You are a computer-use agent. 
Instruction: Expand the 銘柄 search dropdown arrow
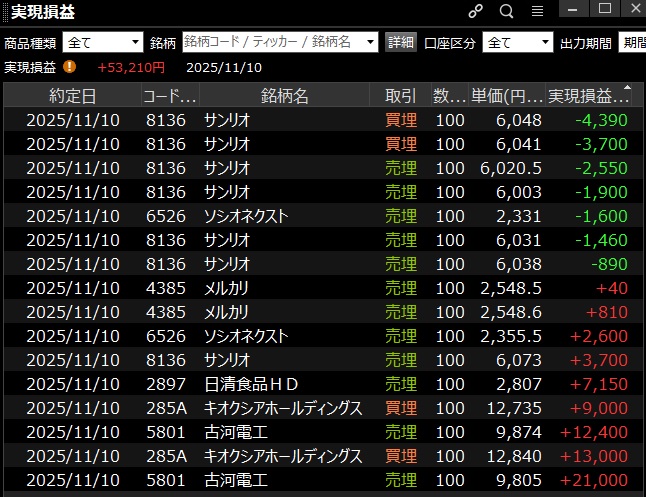(x=370, y=43)
